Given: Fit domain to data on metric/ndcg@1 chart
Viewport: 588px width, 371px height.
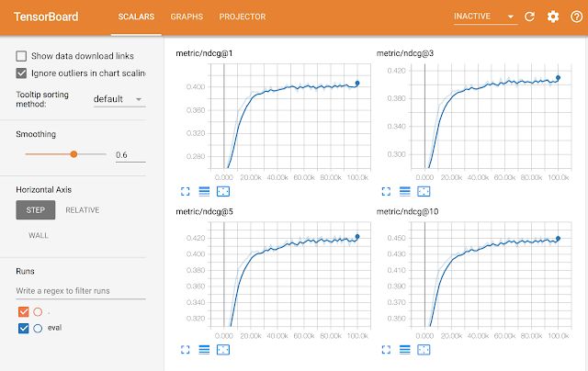Looking at the screenshot, I should coord(223,192).
